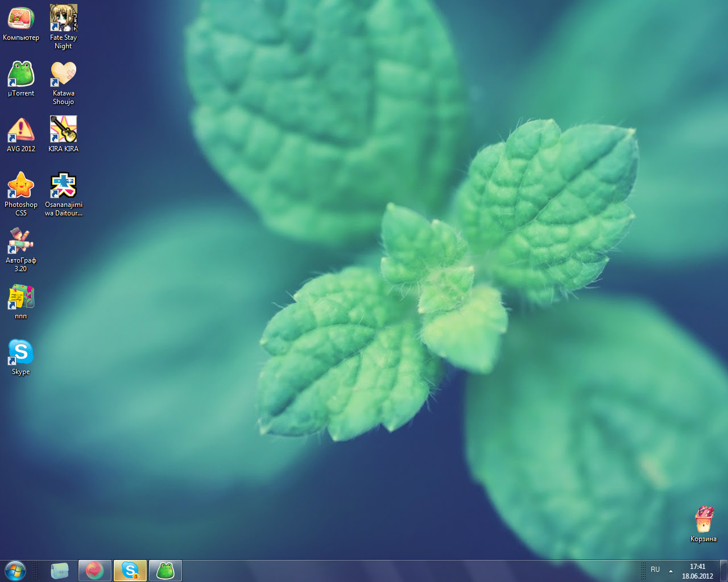Select the Osananajimi wa Daitour... shortcut
728x582 pixels.
[x=63, y=194]
